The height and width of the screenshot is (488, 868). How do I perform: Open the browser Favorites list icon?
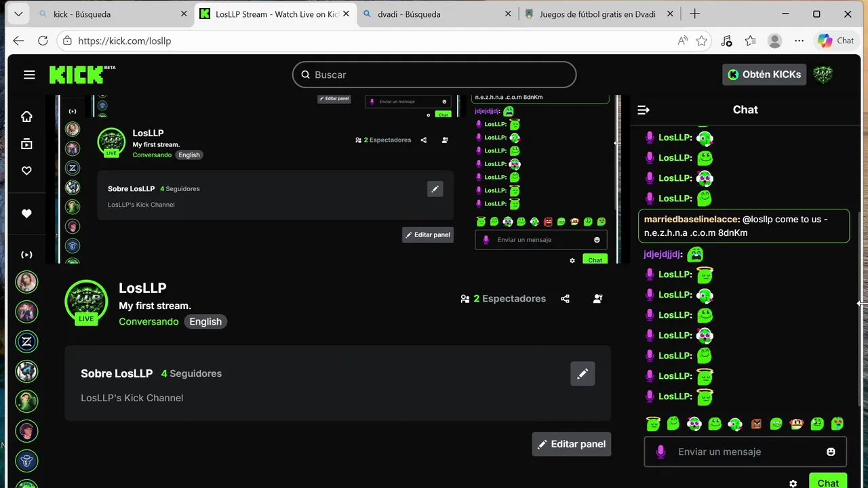750,41
